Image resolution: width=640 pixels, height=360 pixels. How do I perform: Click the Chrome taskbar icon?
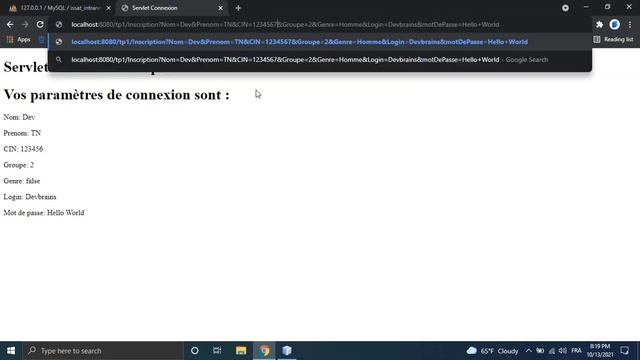264,351
